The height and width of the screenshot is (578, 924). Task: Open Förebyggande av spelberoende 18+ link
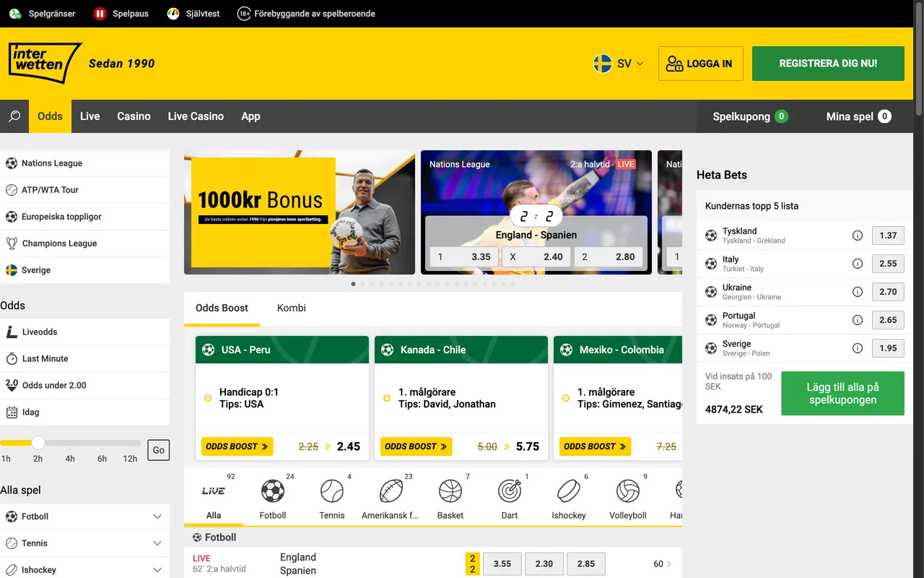(x=307, y=14)
